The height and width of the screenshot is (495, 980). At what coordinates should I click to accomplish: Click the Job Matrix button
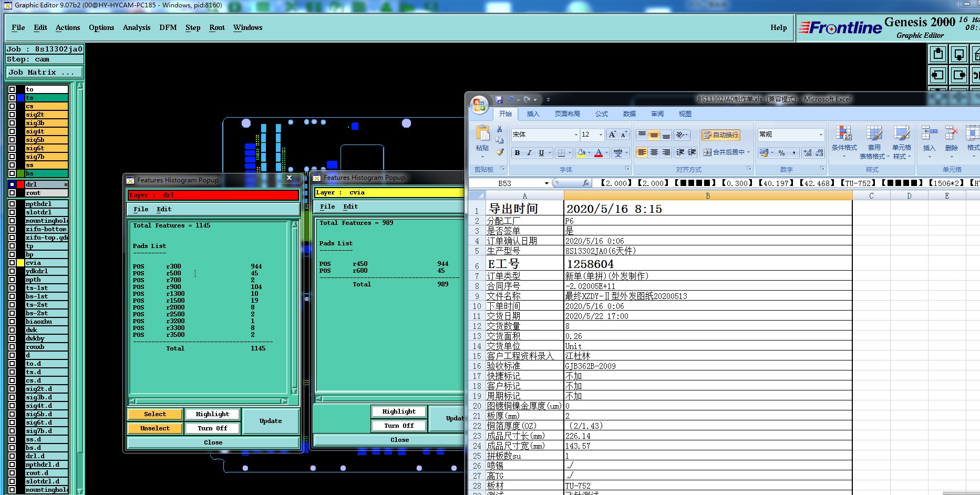(x=44, y=73)
